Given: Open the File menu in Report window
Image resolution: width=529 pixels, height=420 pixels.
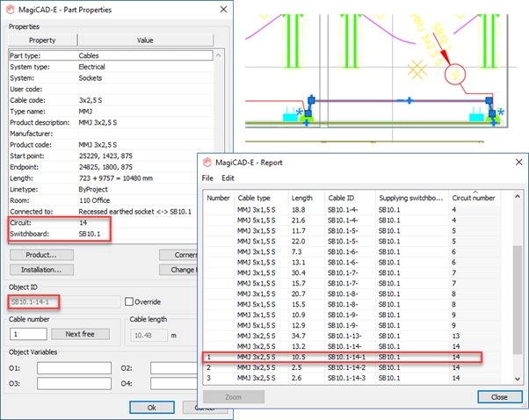Looking at the screenshot, I should click(x=207, y=177).
